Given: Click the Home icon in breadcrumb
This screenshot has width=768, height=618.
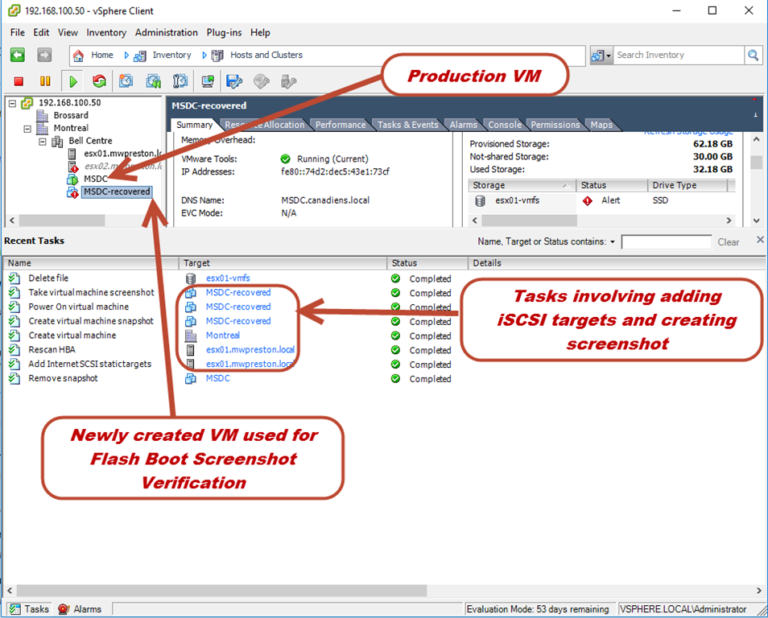Looking at the screenshot, I should (78, 56).
